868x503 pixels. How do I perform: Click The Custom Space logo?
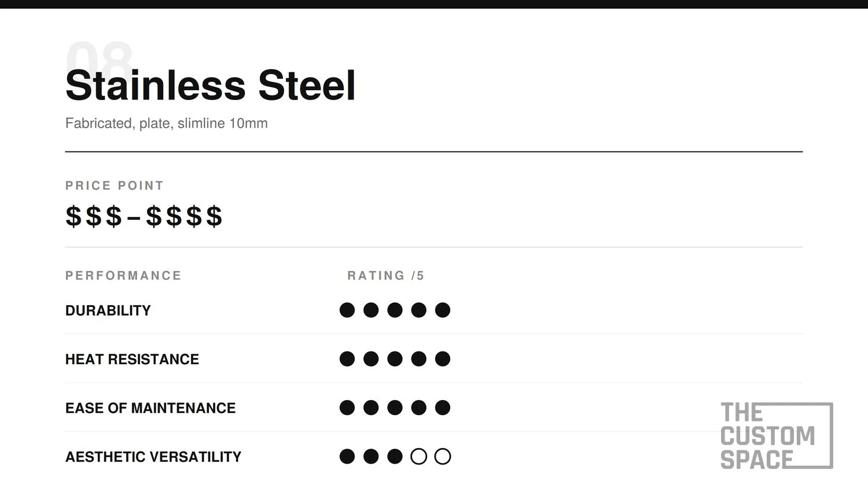[777, 435]
